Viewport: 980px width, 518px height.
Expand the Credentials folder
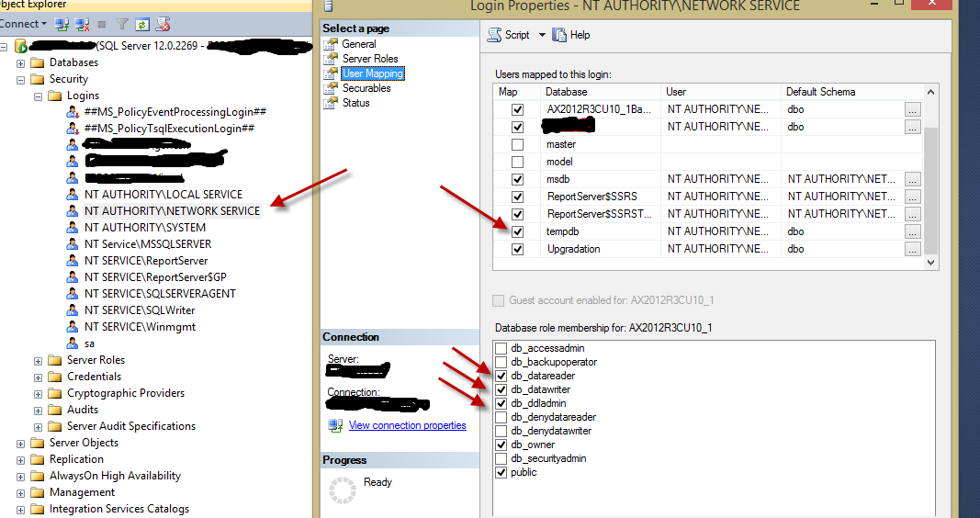[x=39, y=377]
